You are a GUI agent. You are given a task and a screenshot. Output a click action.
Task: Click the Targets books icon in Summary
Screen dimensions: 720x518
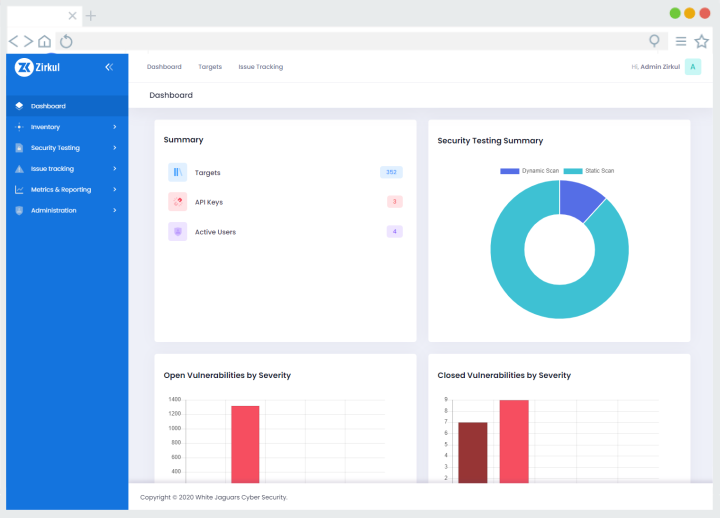point(177,172)
